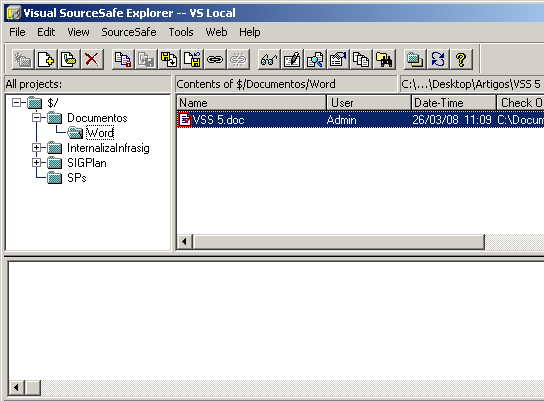Expand the InternalizaInfrasig project node
Image resolution: width=544 pixels, height=401 pixels.
[36, 148]
